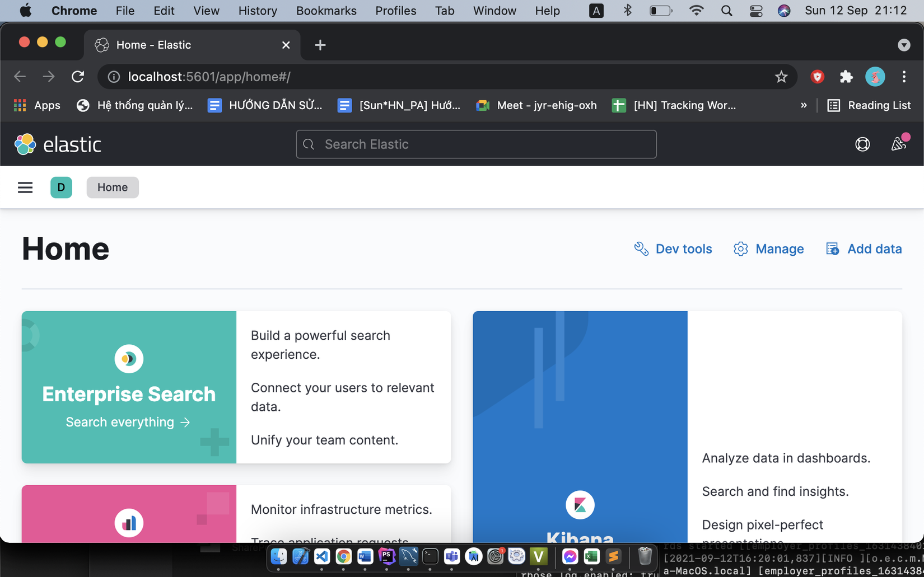
Task: Select the Home - Elastic tab
Action: 192,45
